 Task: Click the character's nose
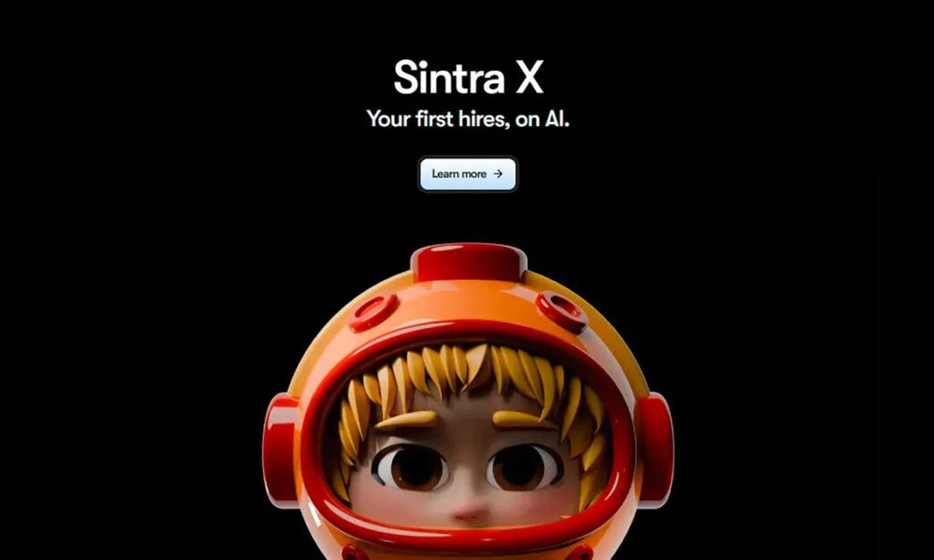[468, 511]
